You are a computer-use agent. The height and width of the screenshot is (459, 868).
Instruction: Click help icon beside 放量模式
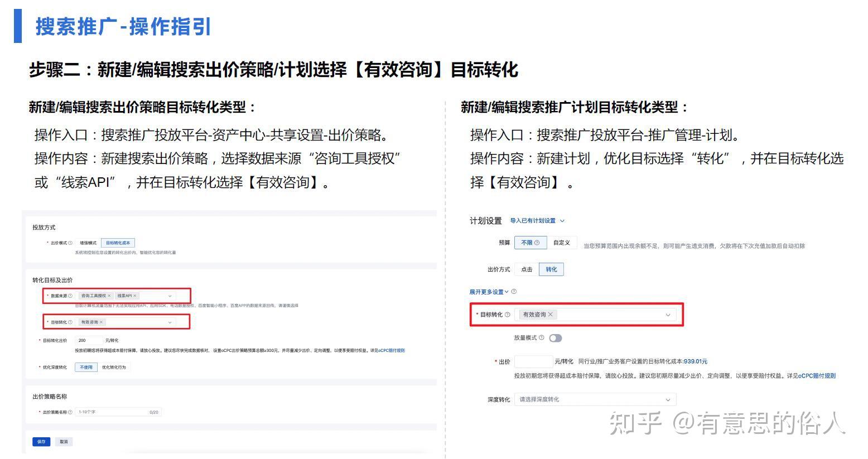pos(542,338)
